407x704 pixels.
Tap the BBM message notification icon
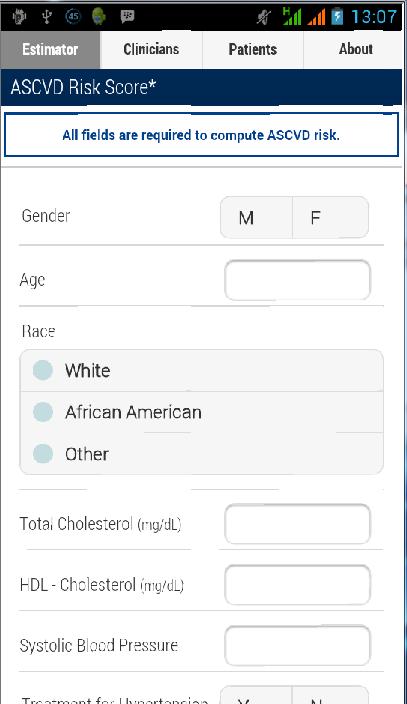pyautogui.click(x=128, y=17)
